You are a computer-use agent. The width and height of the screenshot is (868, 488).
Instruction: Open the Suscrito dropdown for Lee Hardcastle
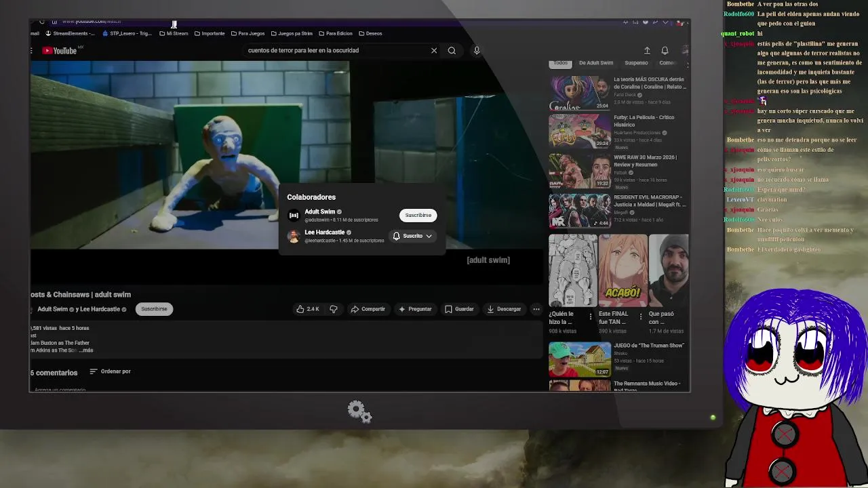tap(412, 236)
